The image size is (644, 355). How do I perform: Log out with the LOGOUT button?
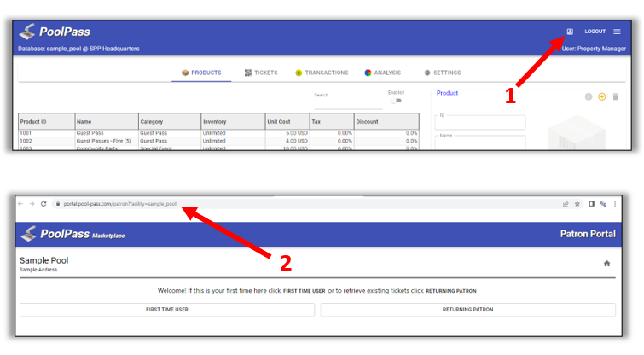point(595,32)
